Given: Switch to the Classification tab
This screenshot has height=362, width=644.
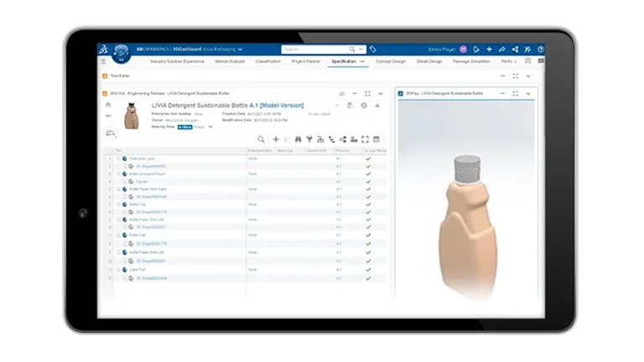Looking at the screenshot, I should (268, 61).
